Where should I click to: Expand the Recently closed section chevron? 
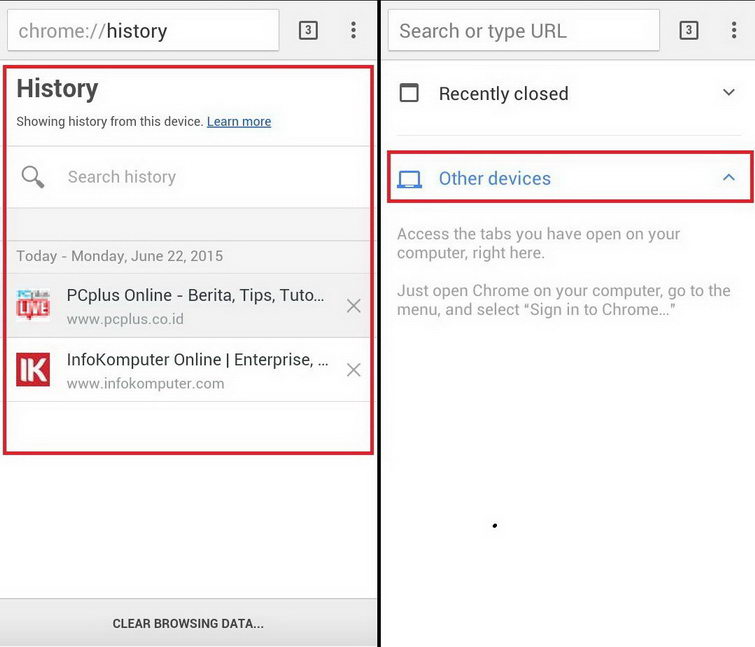[x=729, y=93]
